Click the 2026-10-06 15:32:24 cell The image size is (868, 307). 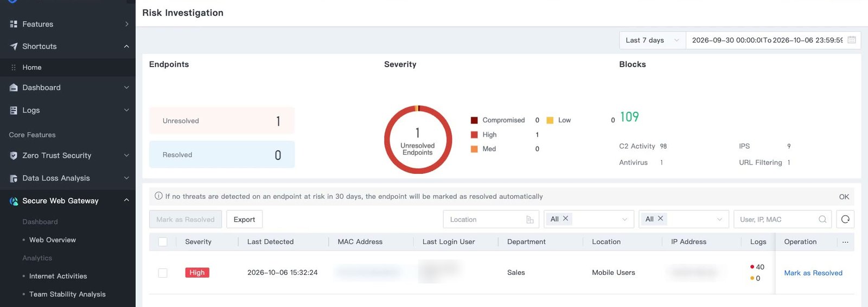coord(283,273)
